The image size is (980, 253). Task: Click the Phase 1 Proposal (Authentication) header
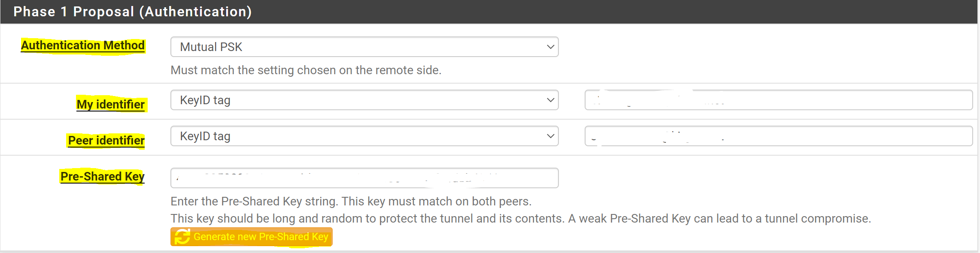coord(132,12)
